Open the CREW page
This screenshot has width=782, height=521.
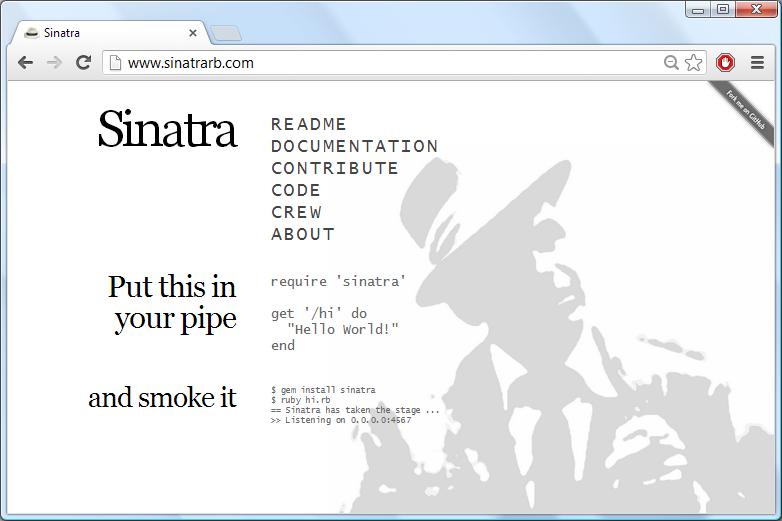pos(297,212)
